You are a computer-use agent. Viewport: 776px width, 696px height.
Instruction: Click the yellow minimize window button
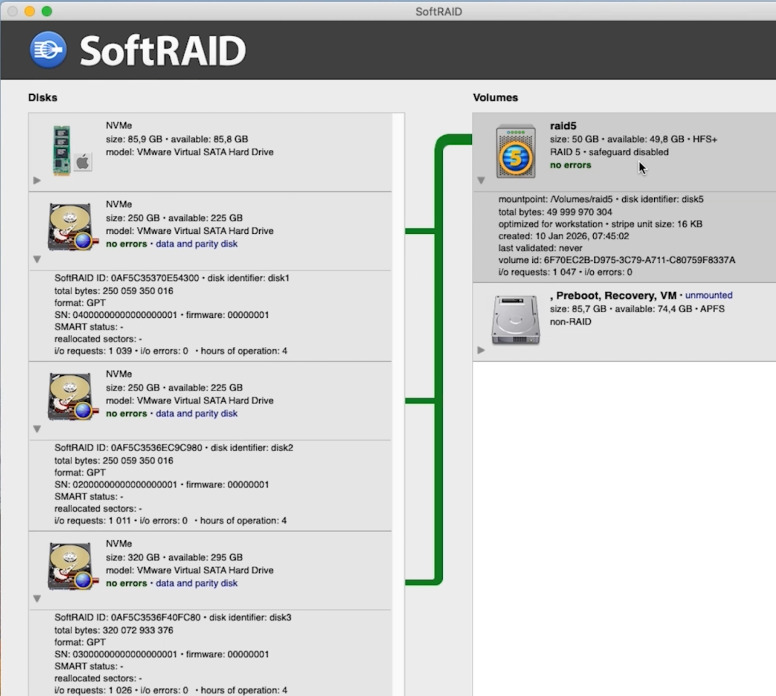(x=30, y=11)
